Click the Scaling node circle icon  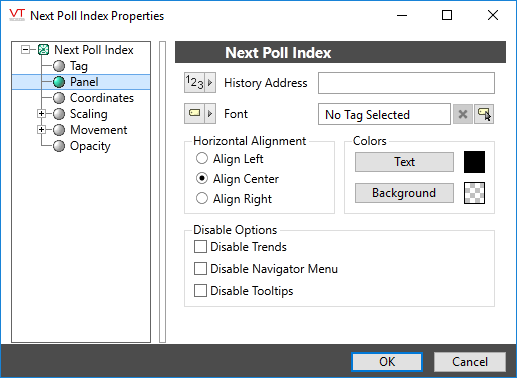[x=59, y=114]
